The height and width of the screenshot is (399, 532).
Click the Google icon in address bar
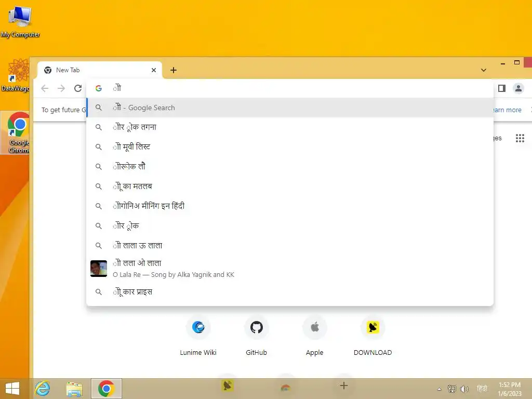[99, 88]
